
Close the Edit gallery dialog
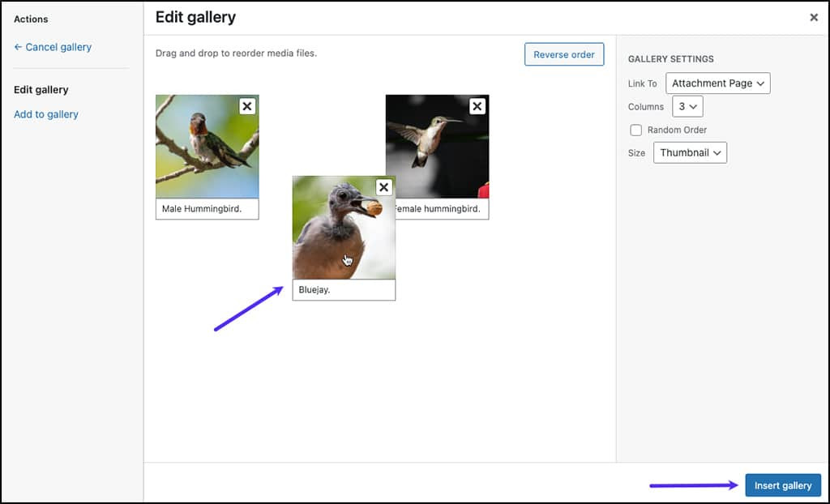pyautogui.click(x=814, y=17)
